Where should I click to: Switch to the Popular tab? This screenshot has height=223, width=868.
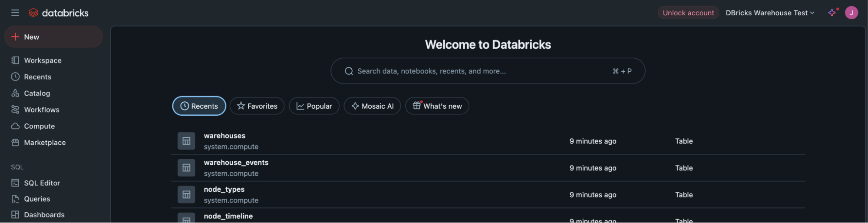[314, 106]
